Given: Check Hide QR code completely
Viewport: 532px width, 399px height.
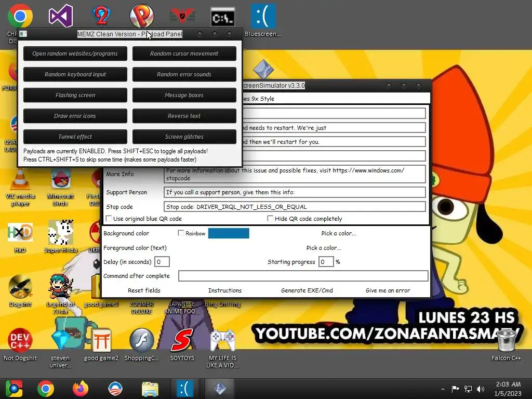Looking at the screenshot, I should pos(270,219).
